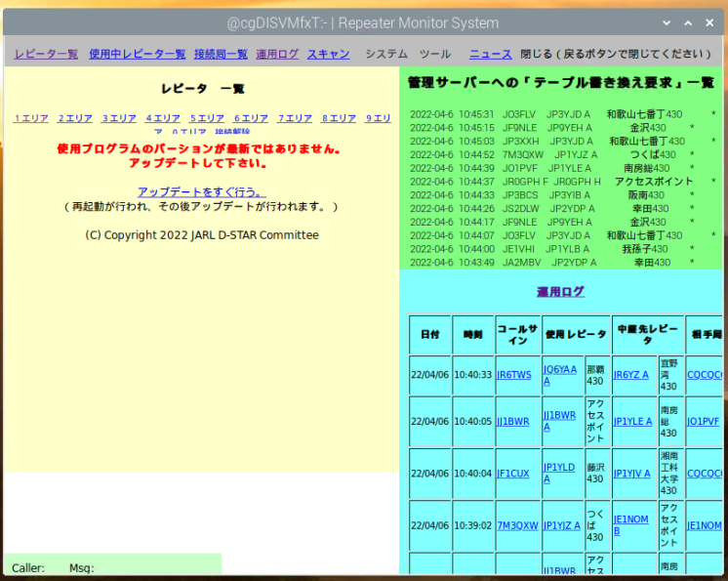The image size is (728, 581).
Task: Close the Repeater Monitor System window
Action: tap(709, 22)
